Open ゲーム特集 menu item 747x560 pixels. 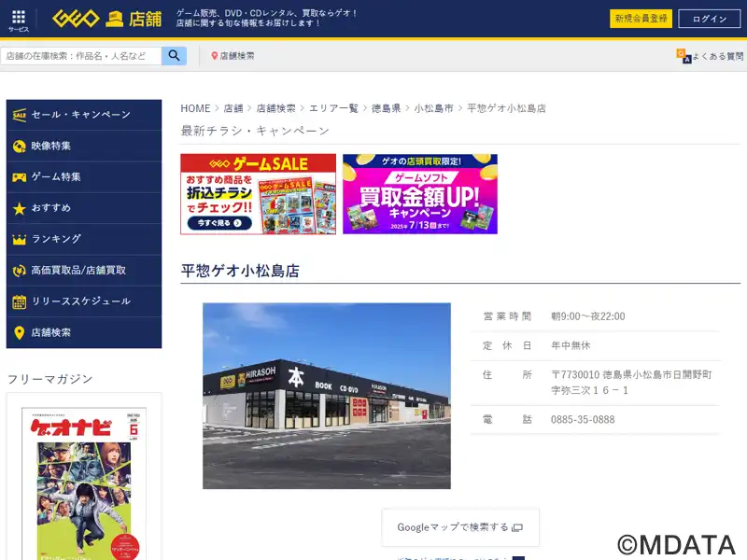point(84,177)
